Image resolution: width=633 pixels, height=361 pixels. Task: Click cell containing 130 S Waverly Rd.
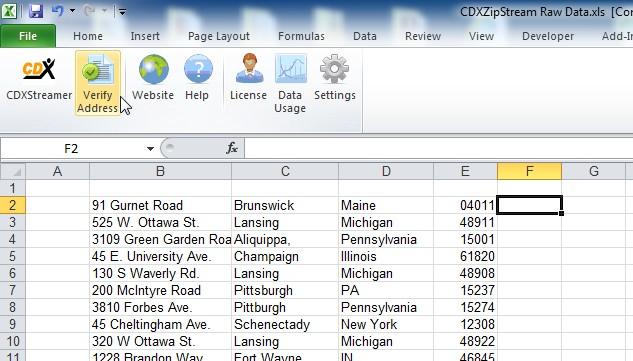[x=160, y=273]
